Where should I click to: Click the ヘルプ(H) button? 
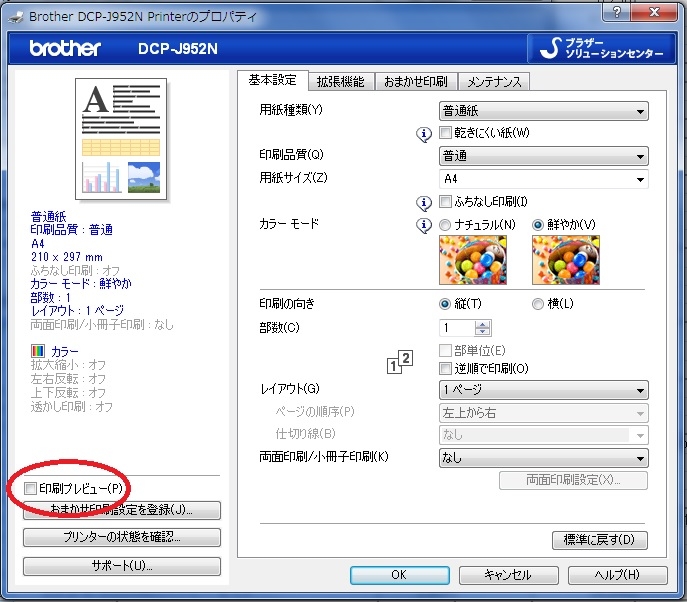pyautogui.click(x=617, y=575)
